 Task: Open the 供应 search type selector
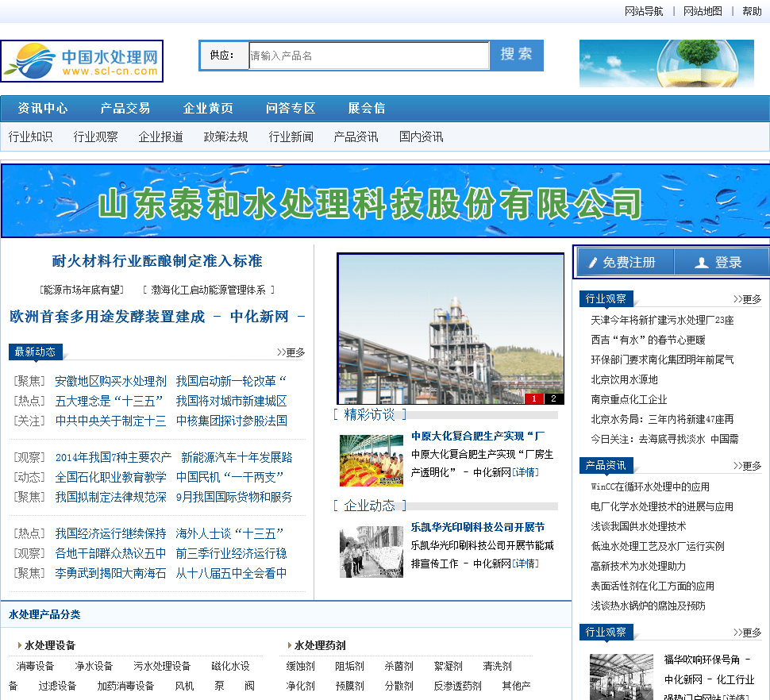tap(224, 56)
